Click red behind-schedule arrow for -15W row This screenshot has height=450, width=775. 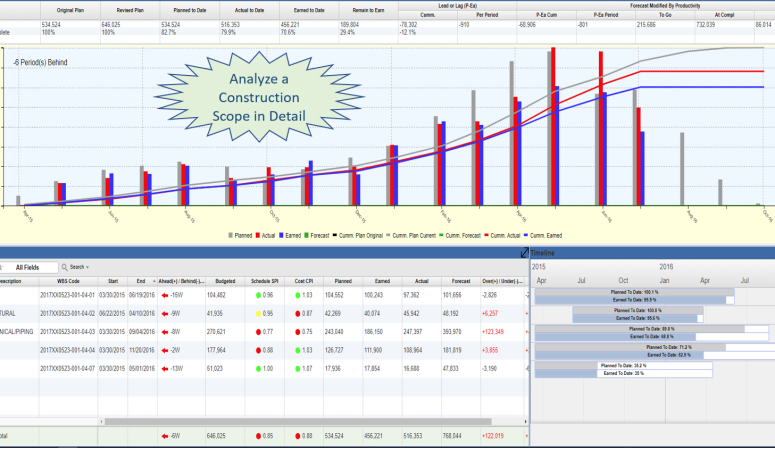tap(166, 296)
